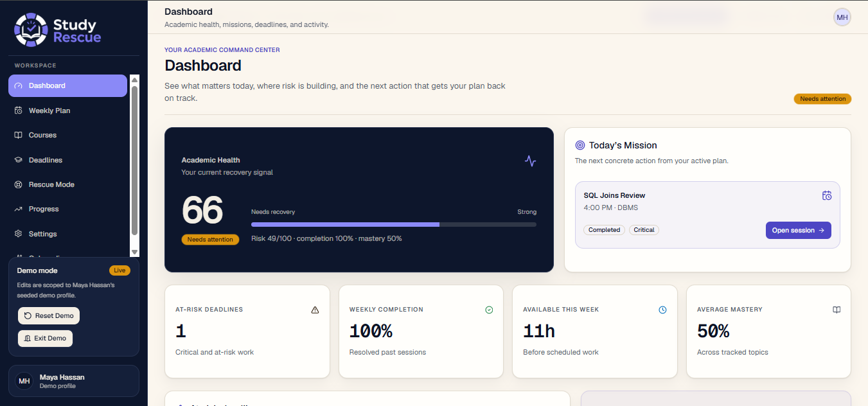Click the Needs attention badge under score 66
The image size is (868, 406).
pos(210,240)
